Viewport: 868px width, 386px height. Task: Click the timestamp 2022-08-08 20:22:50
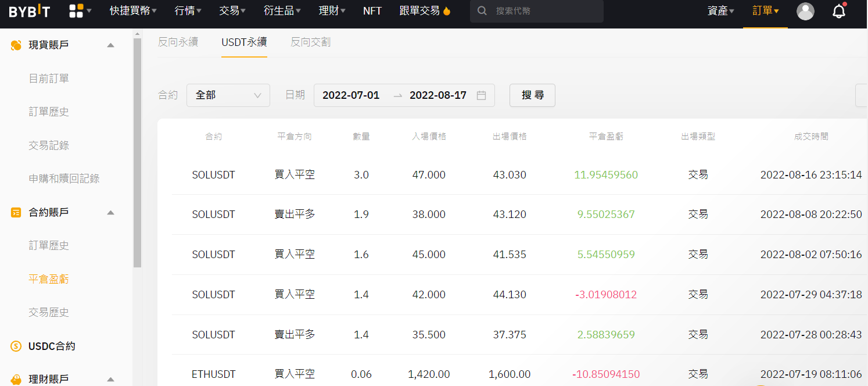pos(811,215)
